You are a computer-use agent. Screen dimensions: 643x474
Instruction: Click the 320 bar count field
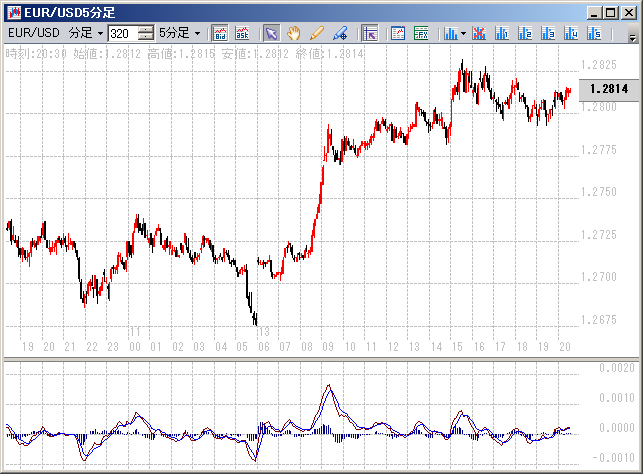point(123,33)
